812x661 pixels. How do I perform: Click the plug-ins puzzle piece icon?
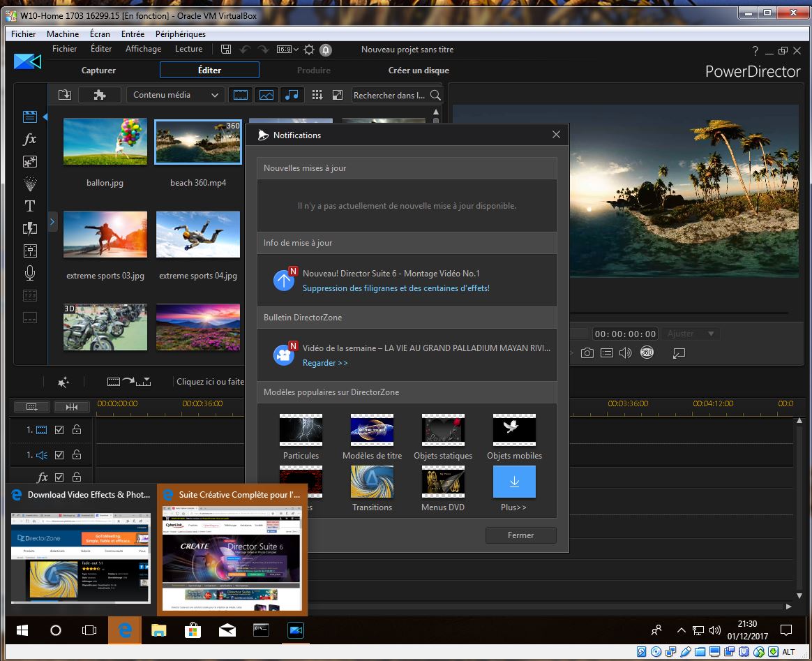click(99, 95)
